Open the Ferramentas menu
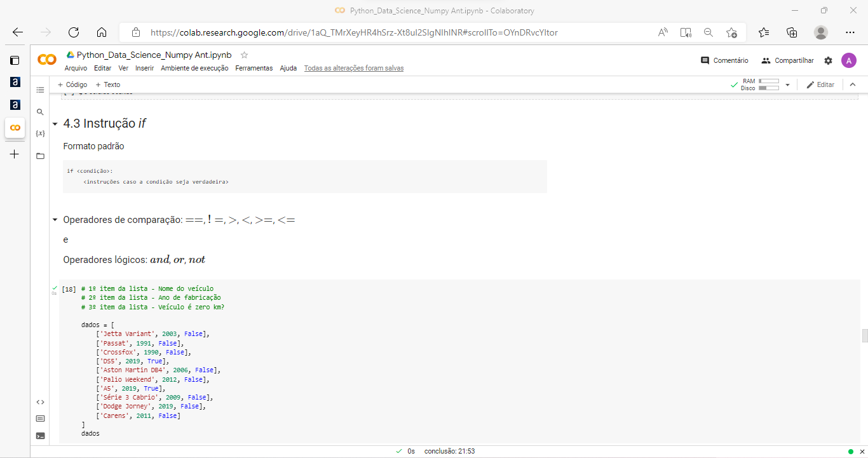Viewport: 868px width, 458px height. pyautogui.click(x=254, y=68)
